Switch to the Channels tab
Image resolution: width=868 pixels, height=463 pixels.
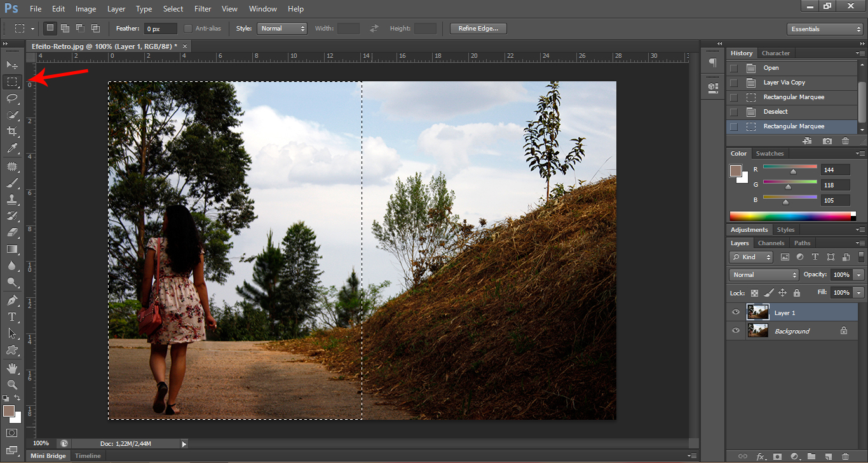pyautogui.click(x=771, y=243)
